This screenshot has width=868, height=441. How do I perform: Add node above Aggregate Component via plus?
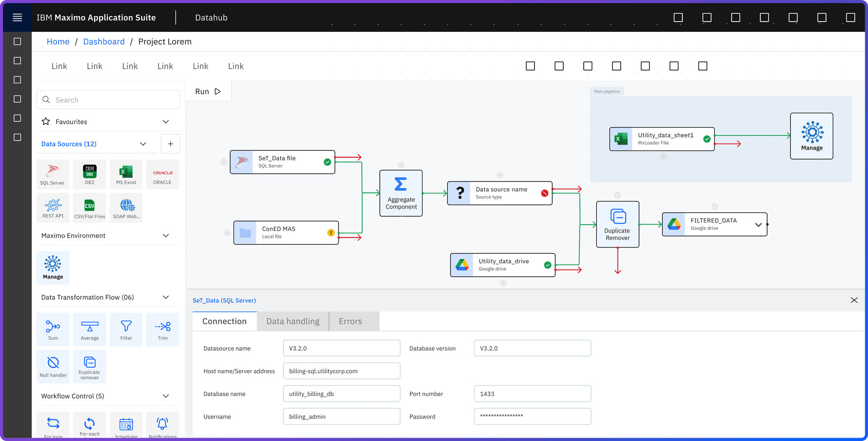[x=401, y=165]
